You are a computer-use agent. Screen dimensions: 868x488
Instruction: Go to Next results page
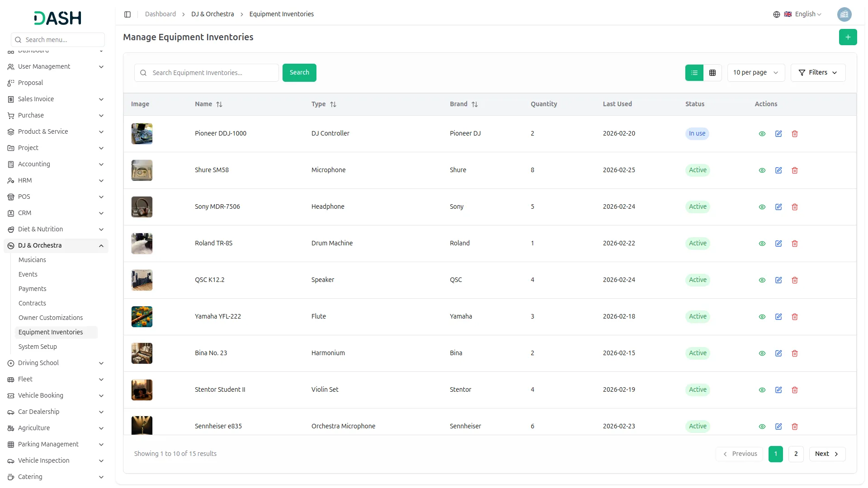827,454
